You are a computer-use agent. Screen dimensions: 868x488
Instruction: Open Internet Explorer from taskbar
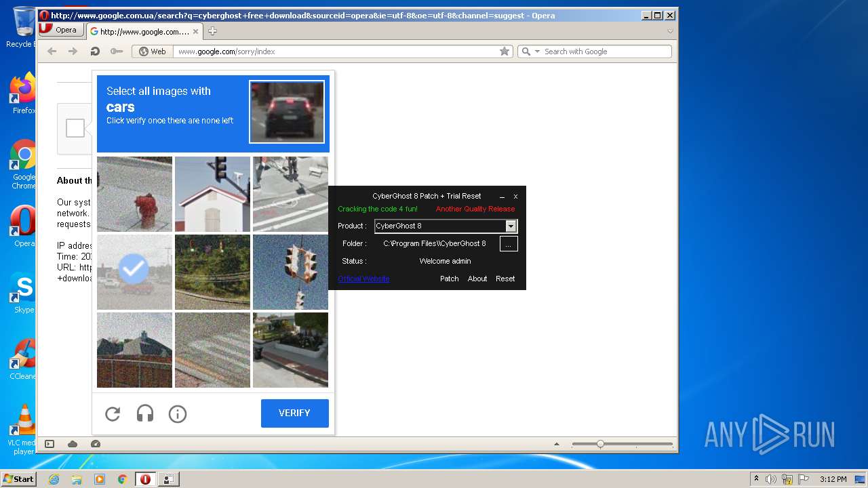(54, 479)
